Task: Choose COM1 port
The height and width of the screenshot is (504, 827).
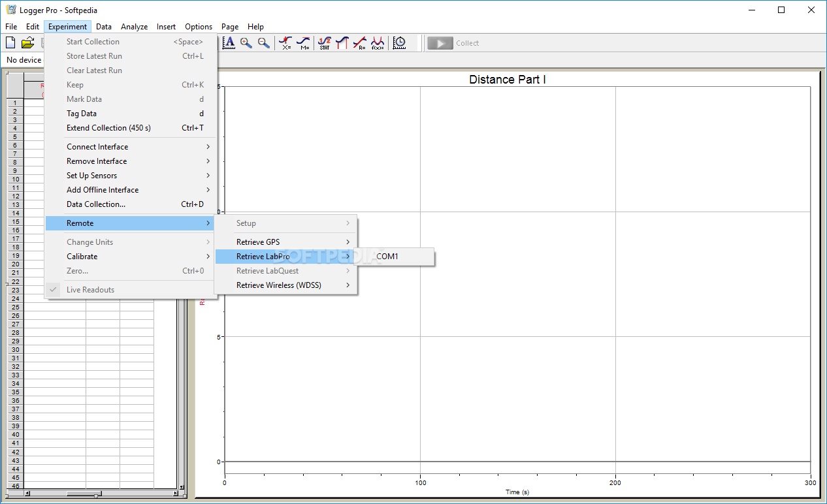Action: click(395, 257)
